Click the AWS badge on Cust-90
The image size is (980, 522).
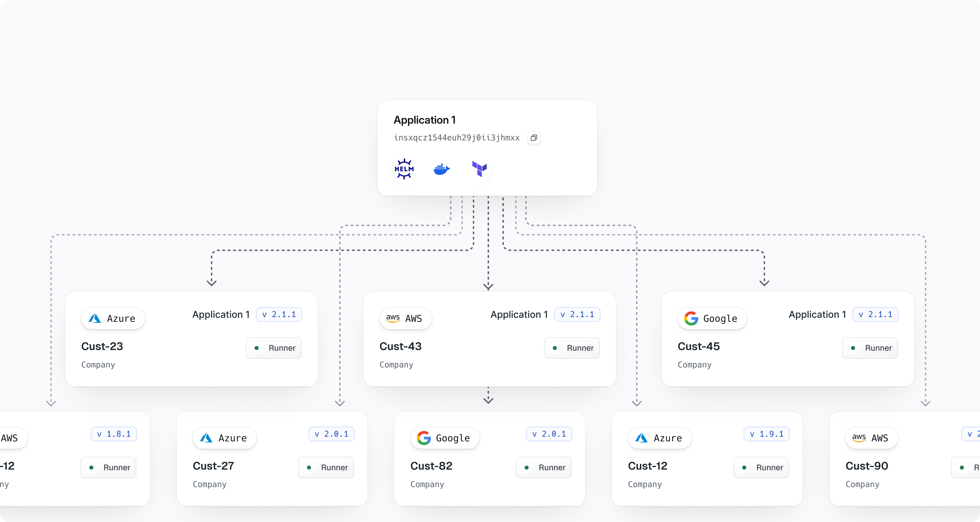[x=871, y=438]
